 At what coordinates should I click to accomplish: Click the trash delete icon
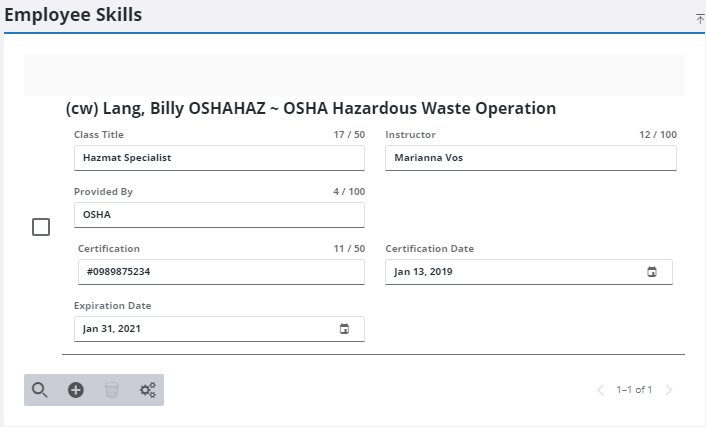tap(112, 390)
